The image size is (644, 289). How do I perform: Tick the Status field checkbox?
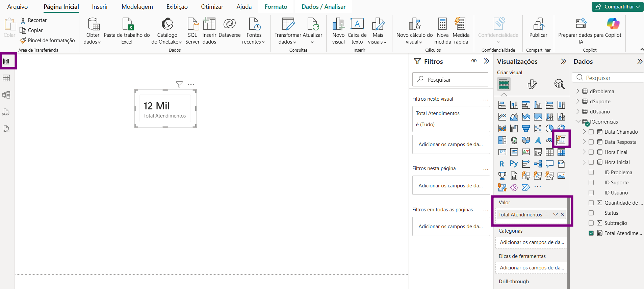pyautogui.click(x=591, y=213)
